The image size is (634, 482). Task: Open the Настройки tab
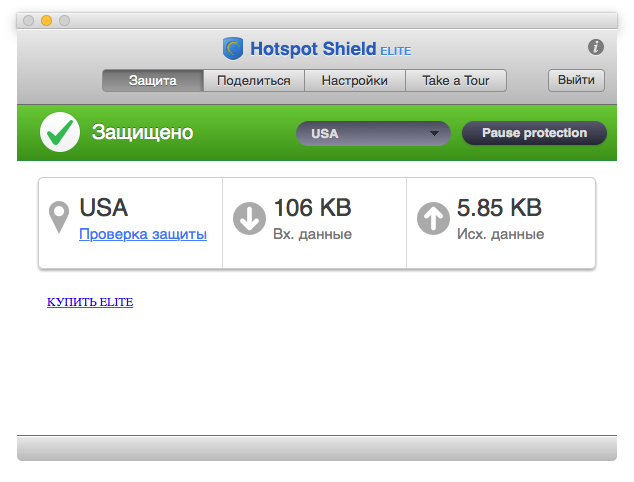pyautogui.click(x=355, y=80)
